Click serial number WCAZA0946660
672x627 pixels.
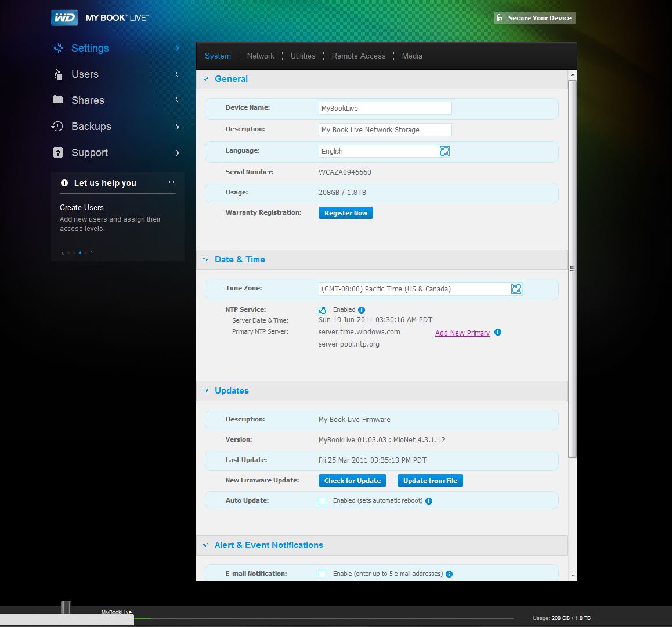tap(345, 172)
